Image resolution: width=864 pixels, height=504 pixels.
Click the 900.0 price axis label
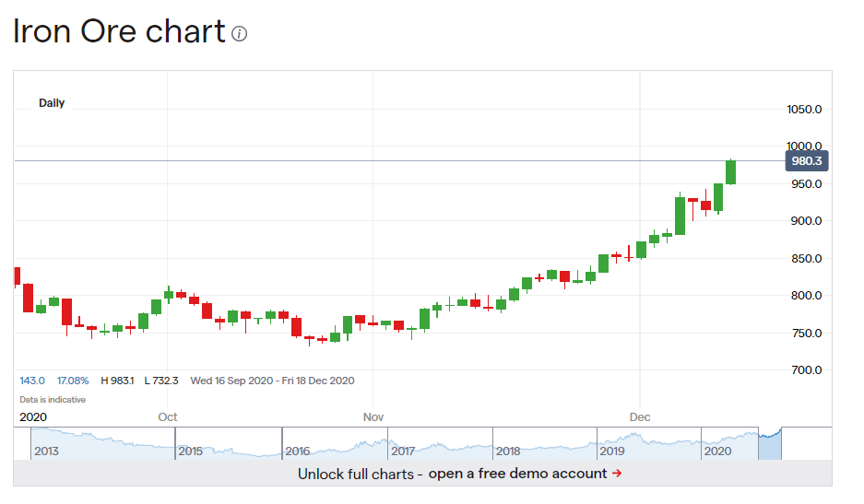pyautogui.click(x=806, y=221)
